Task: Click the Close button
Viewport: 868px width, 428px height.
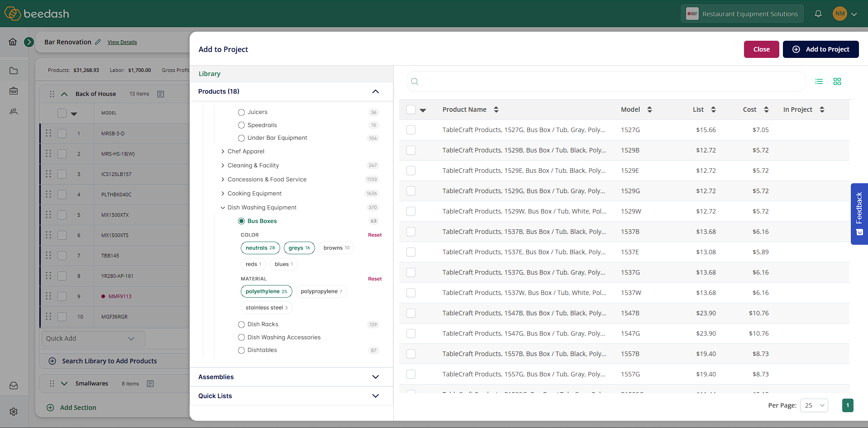Action: 761,49
